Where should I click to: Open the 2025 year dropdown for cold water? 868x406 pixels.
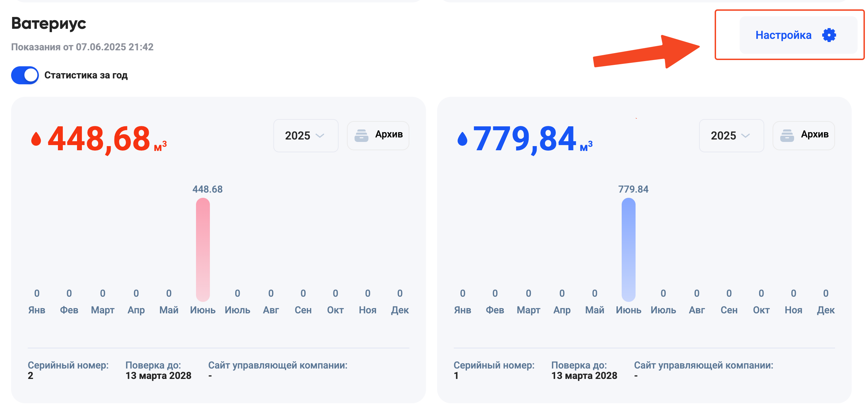[731, 136]
